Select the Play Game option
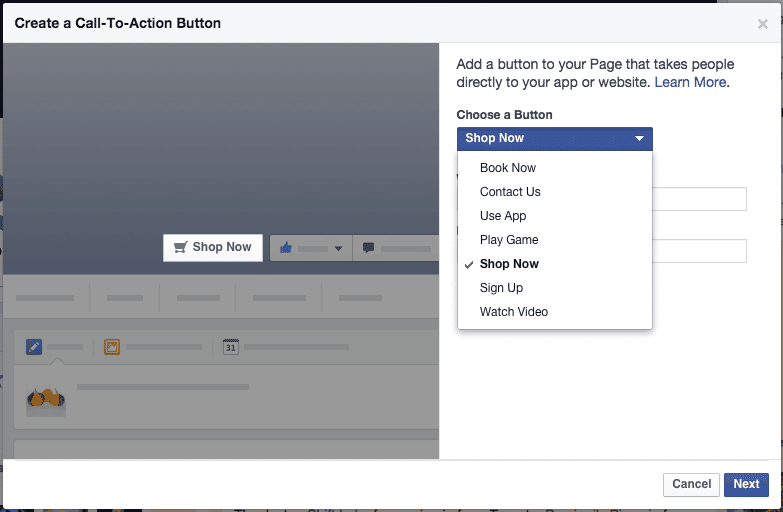This screenshot has height=512, width=783. click(509, 240)
